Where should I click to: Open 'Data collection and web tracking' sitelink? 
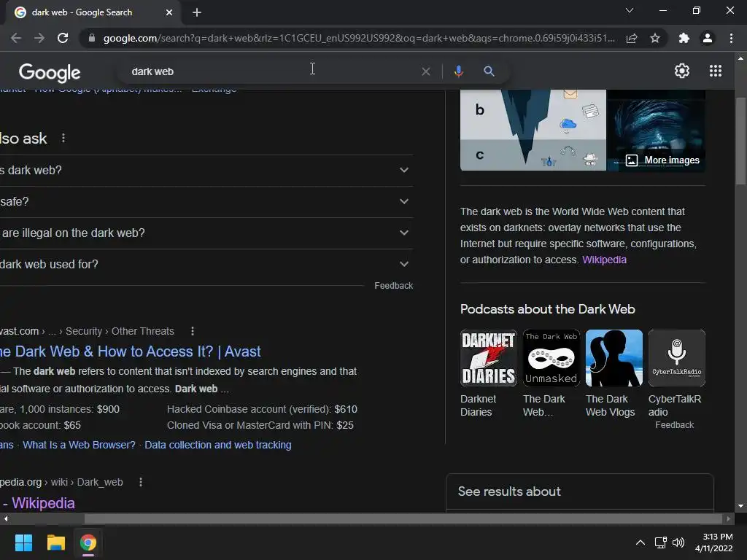coord(217,445)
